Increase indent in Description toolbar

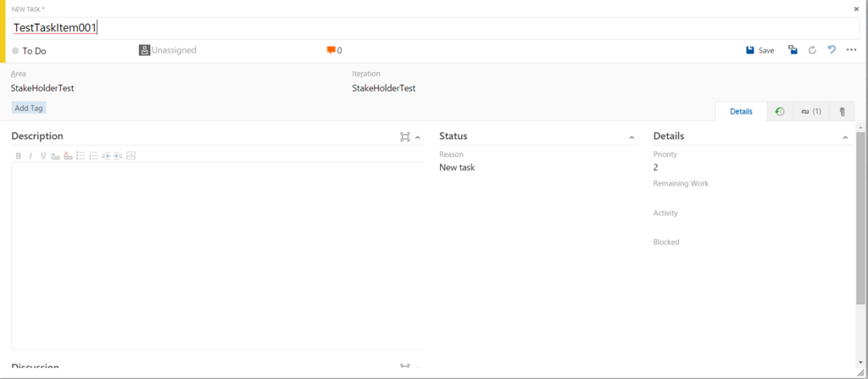click(x=118, y=156)
